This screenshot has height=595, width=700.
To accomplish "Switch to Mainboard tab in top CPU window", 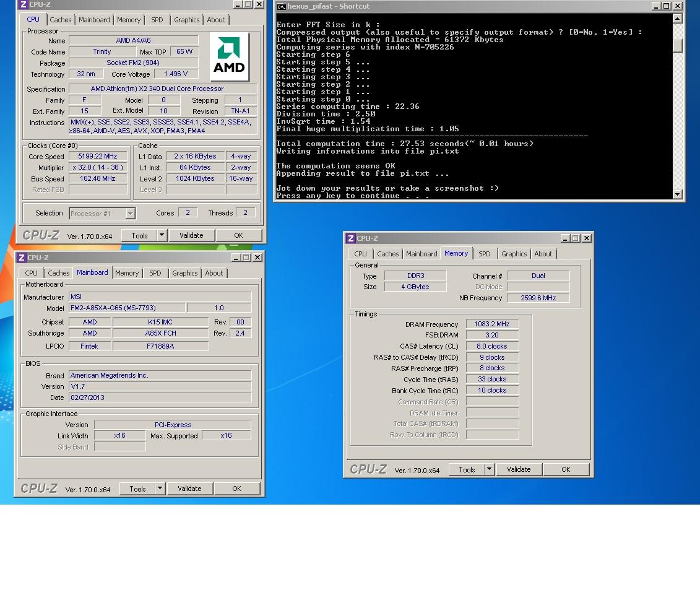I will 94,20.
